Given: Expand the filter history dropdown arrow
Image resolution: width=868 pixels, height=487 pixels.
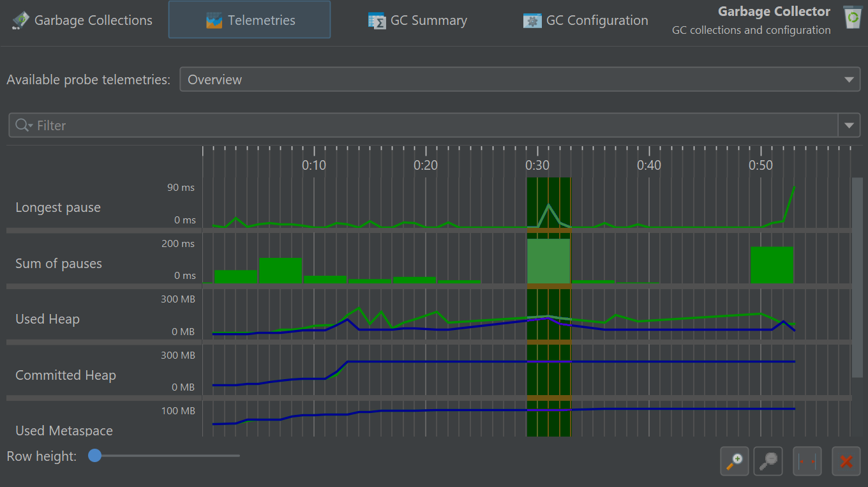Looking at the screenshot, I should click(849, 125).
